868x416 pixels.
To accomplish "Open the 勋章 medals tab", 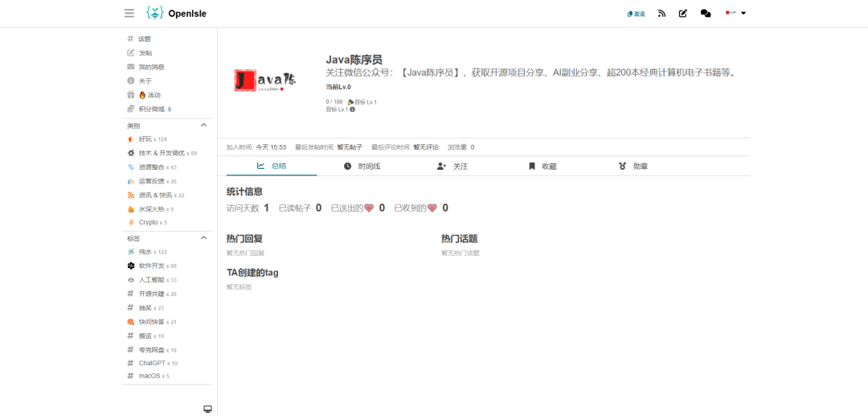I will pos(633,166).
